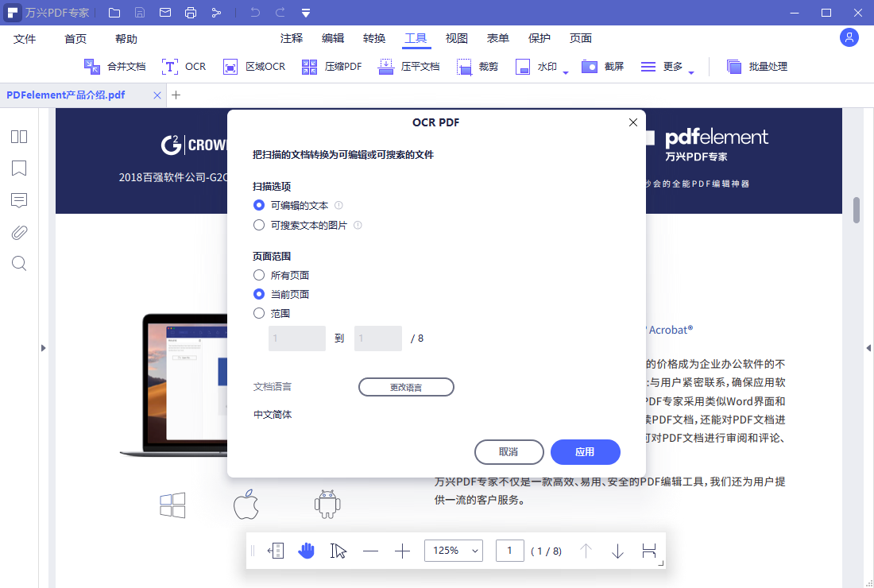Switch to the 视图 tab
Screen dimensions: 874x588
click(x=457, y=38)
